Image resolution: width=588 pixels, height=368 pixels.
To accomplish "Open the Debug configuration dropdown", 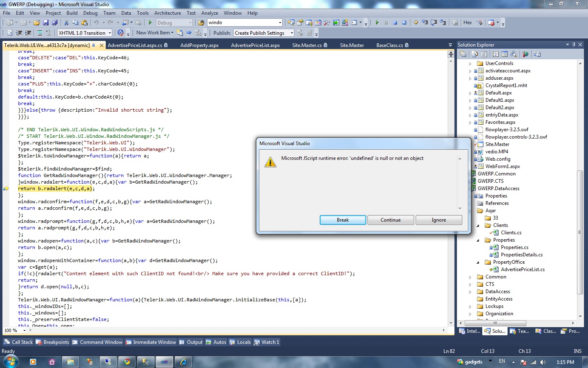I will coord(190,23).
